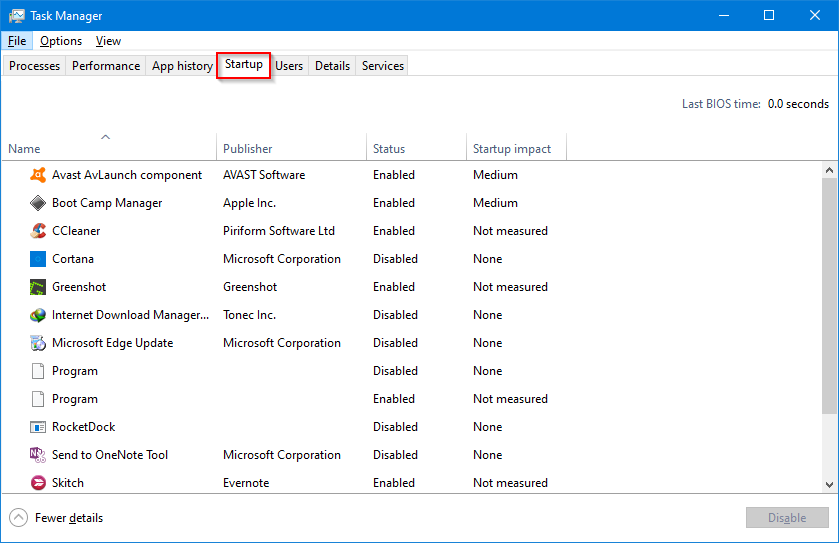Switch to the Services tab

(383, 66)
